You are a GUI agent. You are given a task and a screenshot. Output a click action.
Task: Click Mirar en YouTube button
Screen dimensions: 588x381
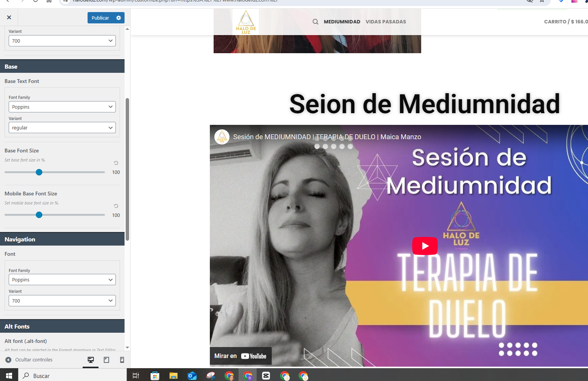tap(240, 356)
